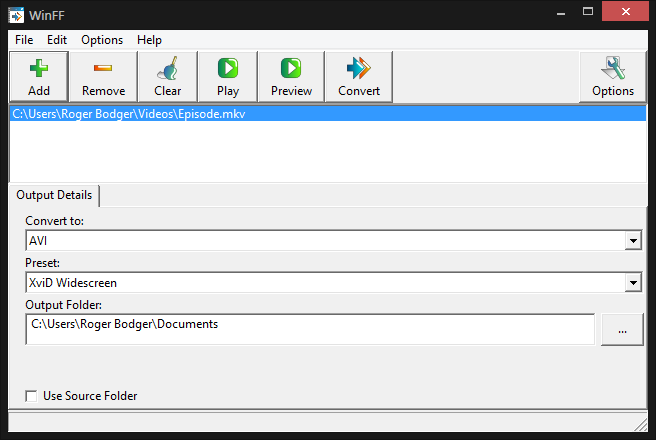Switch to the Output Details tab

tap(54, 195)
